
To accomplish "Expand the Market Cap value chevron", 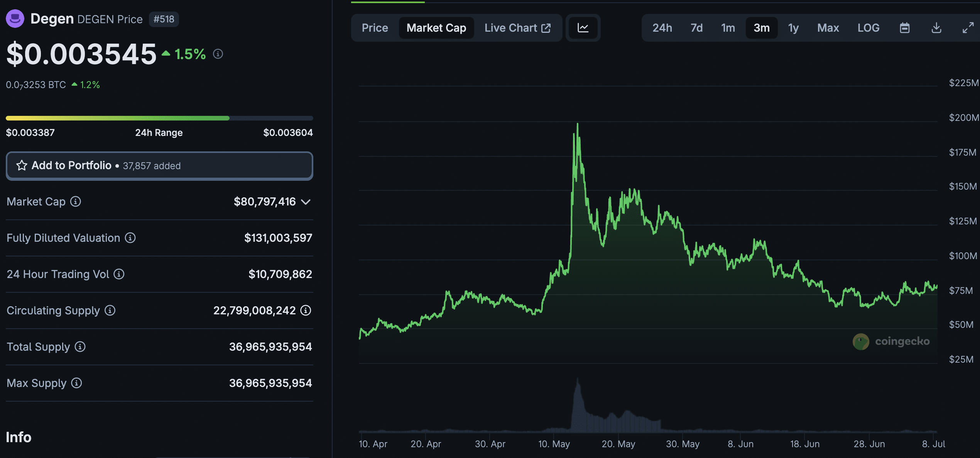I will (x=306, y=202).
